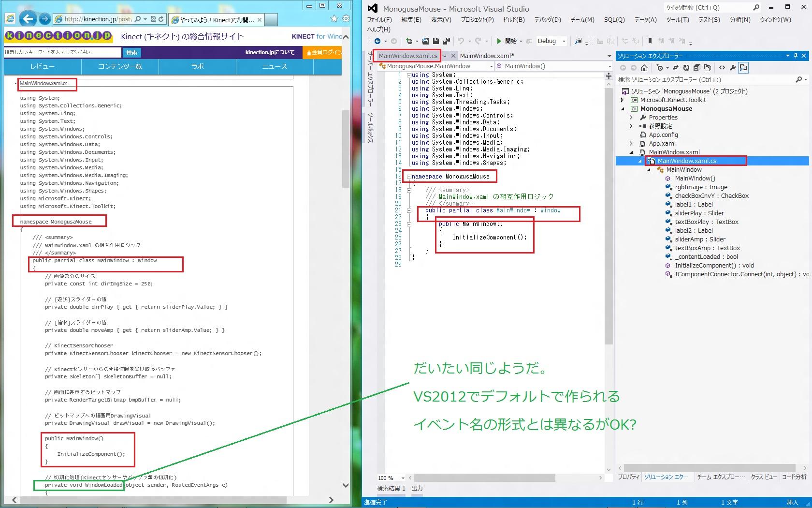Select checkBoxInvY : CheckBox in Solution Explorer
Image resolution: width=812 pixels, height=508 pixels.
tap(711, 196)
